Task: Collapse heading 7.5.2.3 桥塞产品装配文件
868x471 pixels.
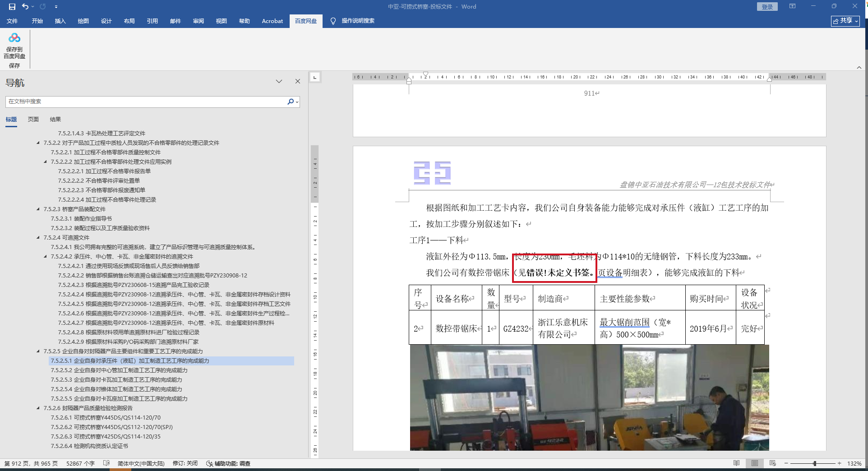Action: [x=38, y=209]
